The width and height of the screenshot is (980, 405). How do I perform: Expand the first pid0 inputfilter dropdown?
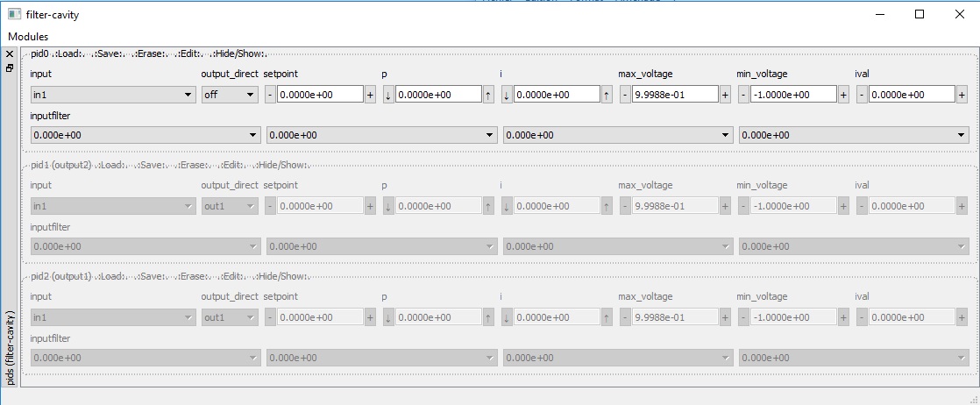coord(145,135)
